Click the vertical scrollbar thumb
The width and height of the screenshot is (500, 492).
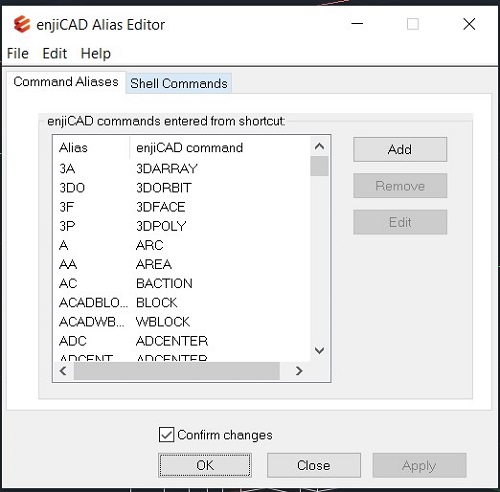(319, 166)
